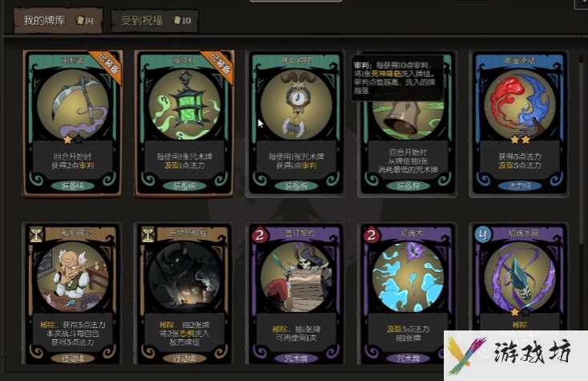Select the scythe equipment card artwork
The width and height of the screenshot is (588, 381).
(x=73, y=104)
